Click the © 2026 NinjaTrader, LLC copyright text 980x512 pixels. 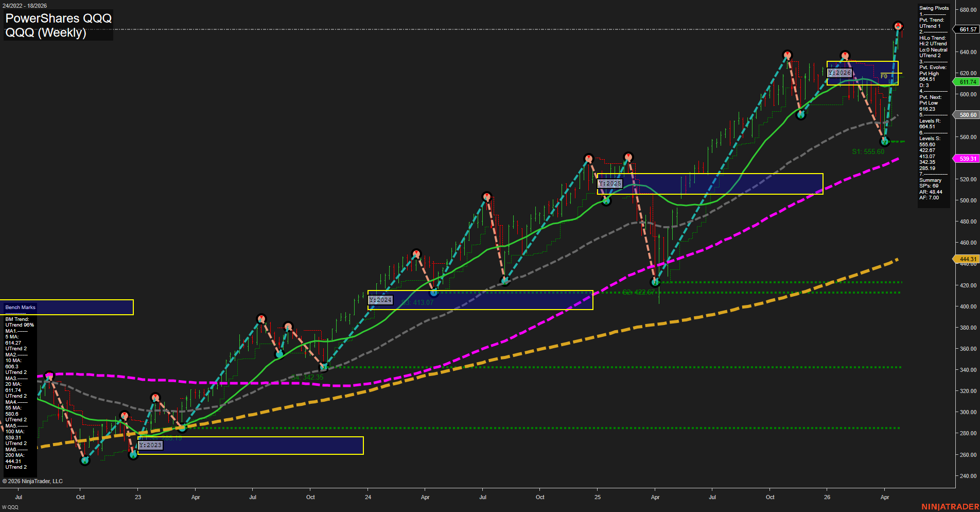[33, 481]
